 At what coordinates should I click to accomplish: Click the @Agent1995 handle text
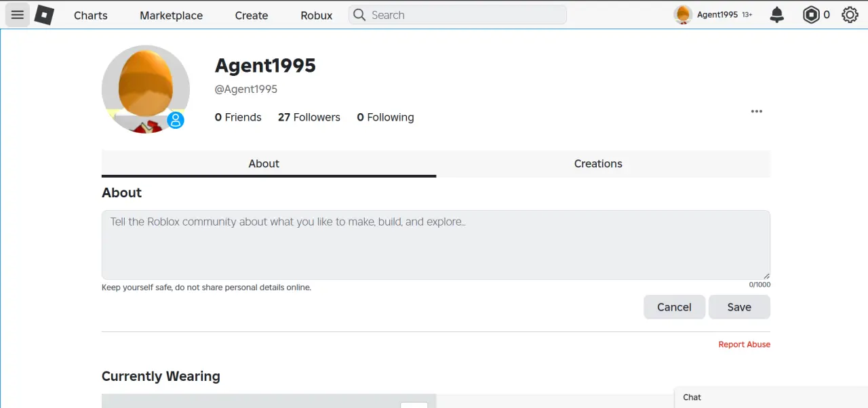pos(246,89)
